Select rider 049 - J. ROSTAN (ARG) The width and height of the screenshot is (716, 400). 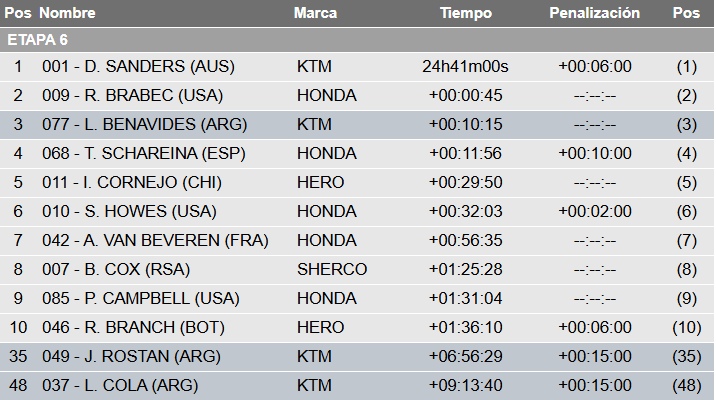coord(130,357)
